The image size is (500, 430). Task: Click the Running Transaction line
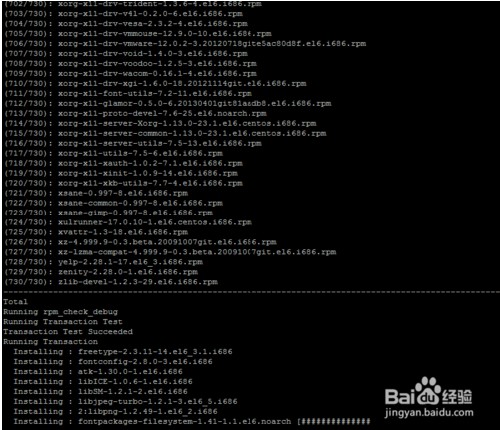tap(50, 342)
